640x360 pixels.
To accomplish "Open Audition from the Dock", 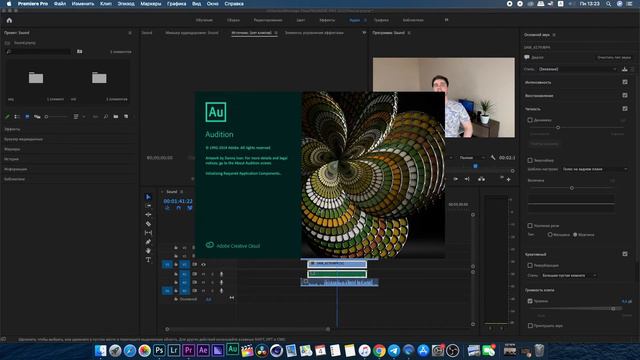I will coord(233,350).
